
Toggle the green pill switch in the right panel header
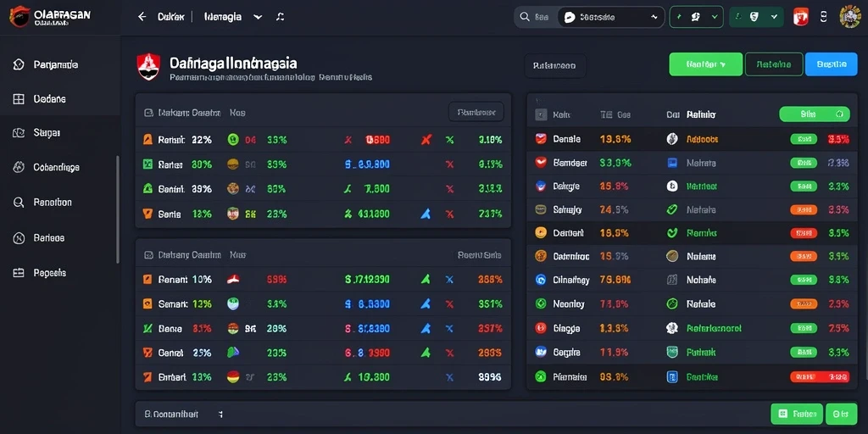[815, 114]
